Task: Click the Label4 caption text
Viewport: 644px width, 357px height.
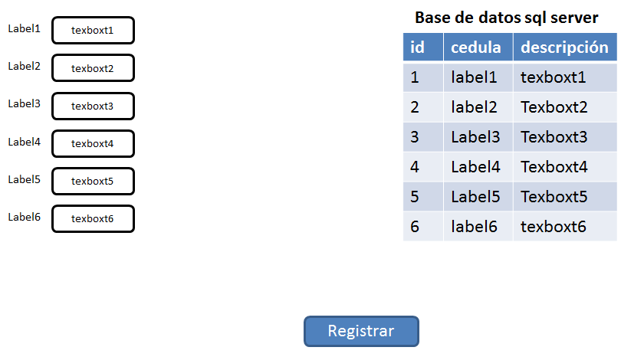Action: 25,142
